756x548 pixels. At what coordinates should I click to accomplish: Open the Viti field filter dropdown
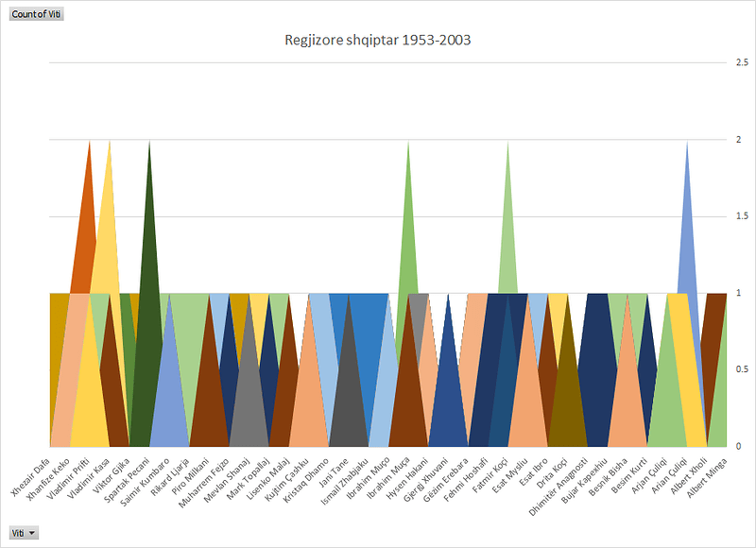32,532
